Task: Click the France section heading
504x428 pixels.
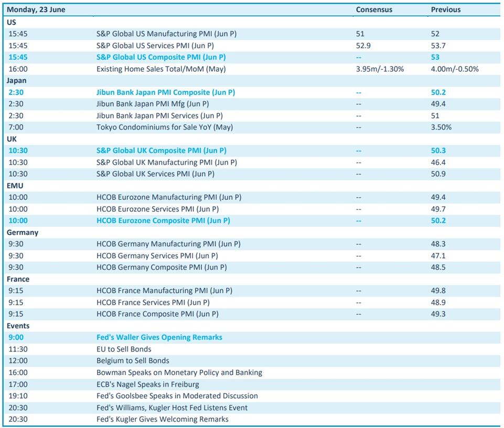Action: click(18, 279)
